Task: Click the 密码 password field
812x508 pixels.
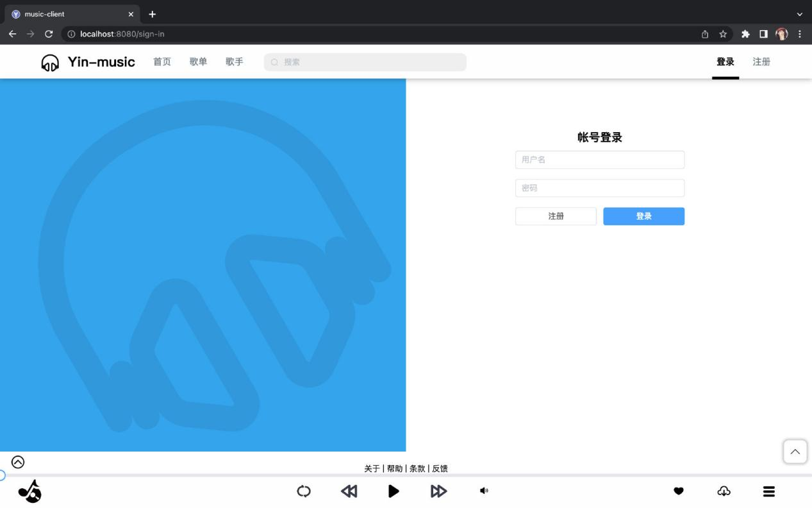Action: pyautogui.click(x=599, y=188)
